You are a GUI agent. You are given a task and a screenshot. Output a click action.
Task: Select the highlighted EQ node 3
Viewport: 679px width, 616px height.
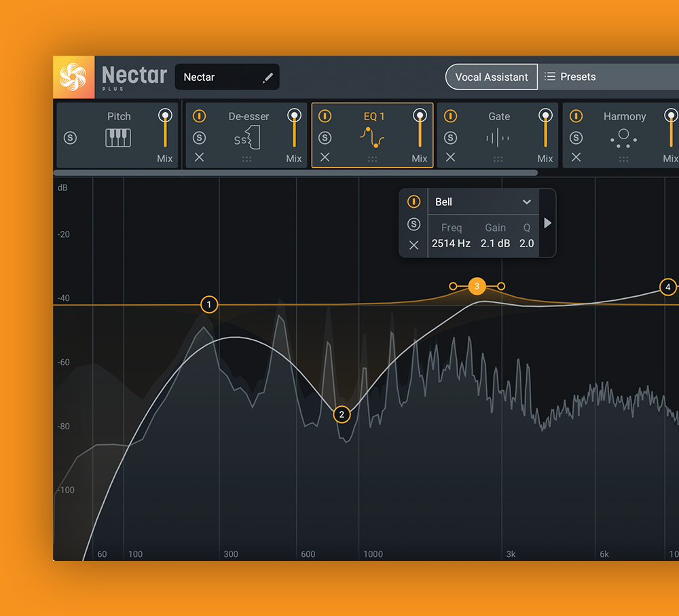[477, 286]
